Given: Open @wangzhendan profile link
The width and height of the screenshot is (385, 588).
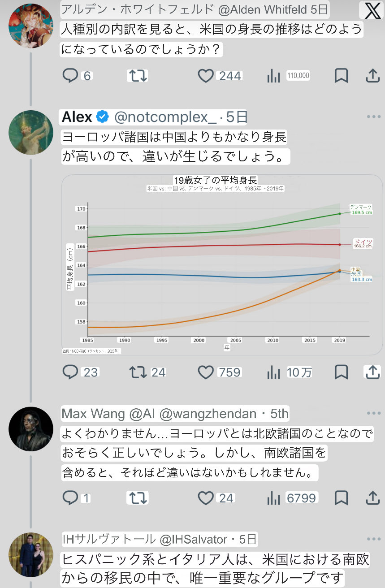Looking at the screenshot, I should coord(208,413).
